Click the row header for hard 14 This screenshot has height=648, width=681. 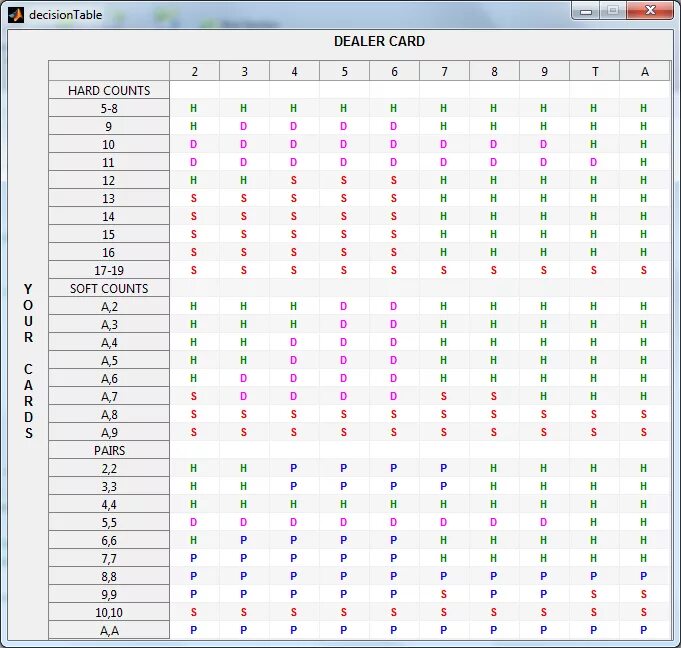109,216
